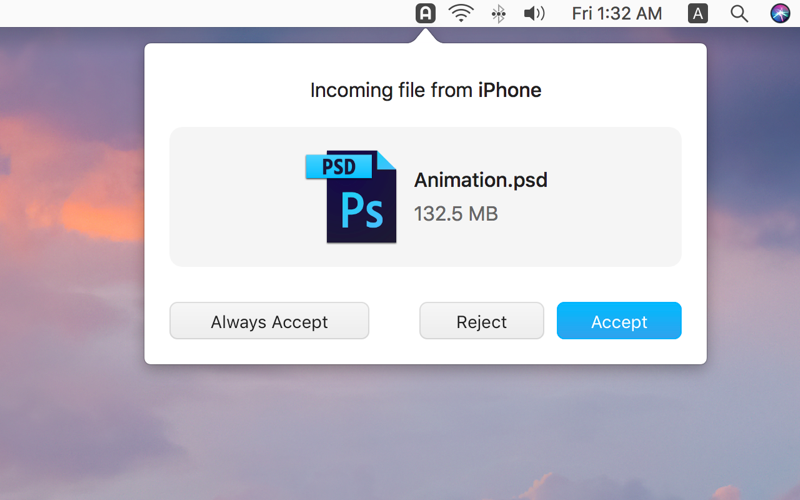This screenshot has width=800, height=500.
Task: Open the volume control in menu bar
Action: coord(534,13)
